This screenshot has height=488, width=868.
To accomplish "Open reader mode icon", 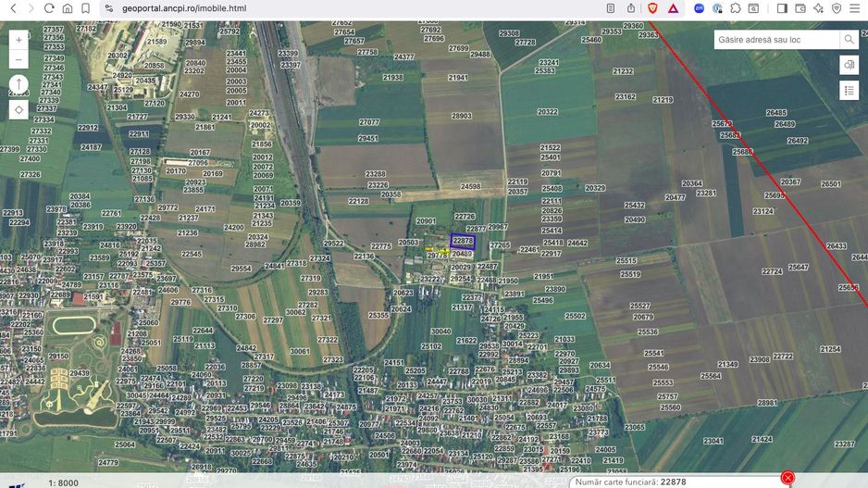I will point(611,8).
